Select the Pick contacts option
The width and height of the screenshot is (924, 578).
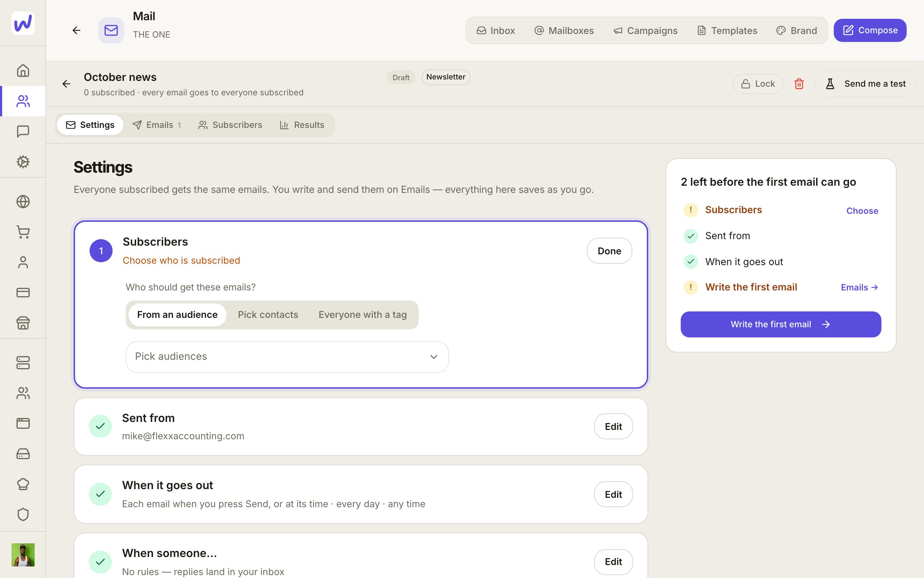tap(268, 315)
